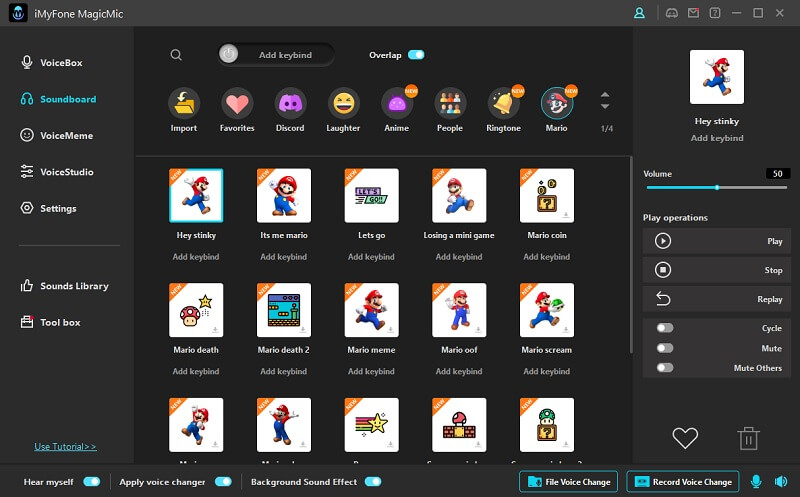Viewport: 800px width, 497px height.
Task: Add the sound to favorites with the heart
Action: (x=684, y=437)
